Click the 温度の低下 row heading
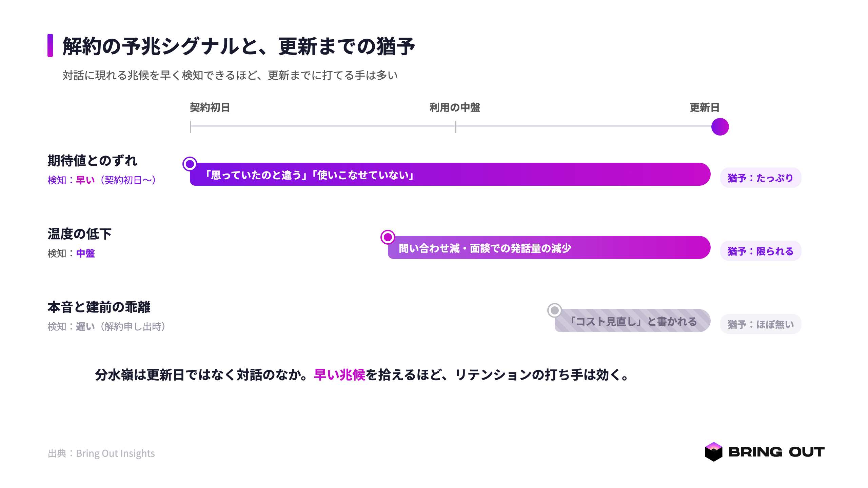The width and height of the screenshot is (868, 488). [x=79, y=234]
